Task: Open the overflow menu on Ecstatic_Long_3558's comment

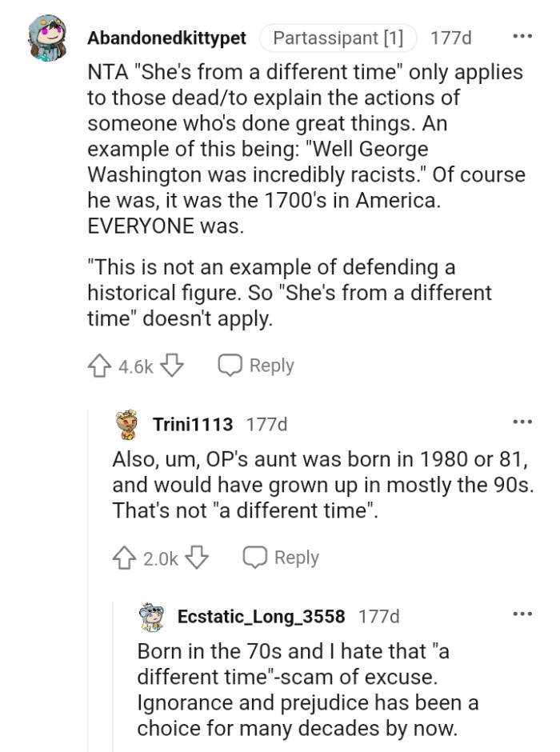Action: tap(524, 613)
